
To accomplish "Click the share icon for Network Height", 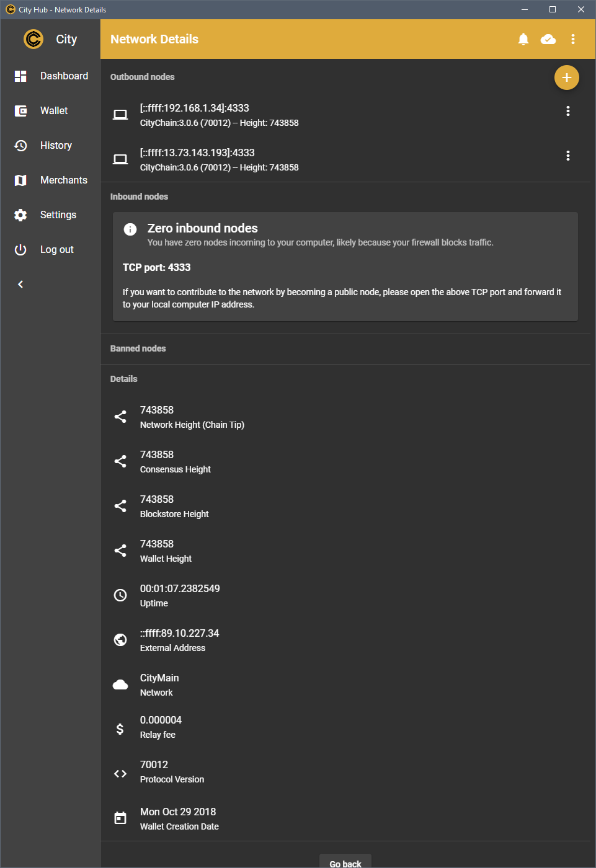I will point(120,417).
